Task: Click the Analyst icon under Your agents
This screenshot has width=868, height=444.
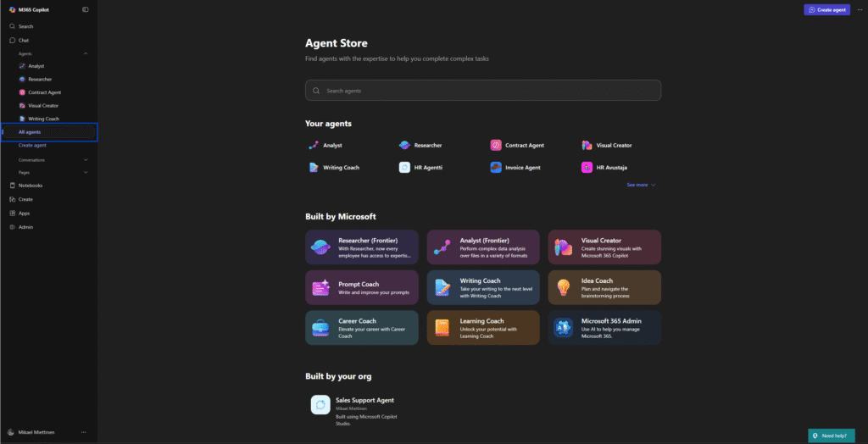Action: tap(314, 145)
